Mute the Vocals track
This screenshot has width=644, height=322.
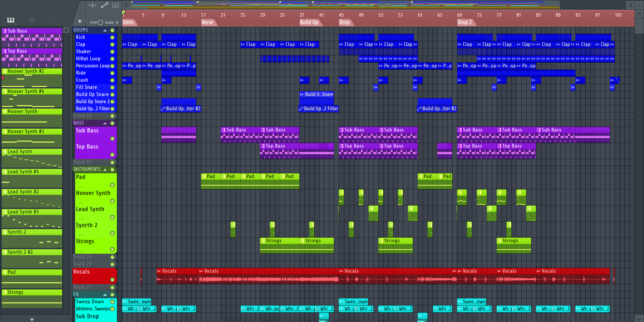tap(112, 280)
